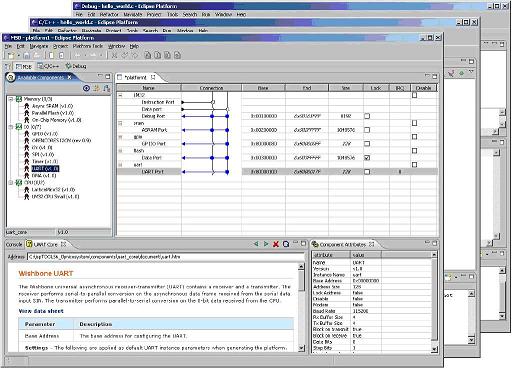
Task: Switch to the C/C++ perspective
Action: [x=48, y=66]
